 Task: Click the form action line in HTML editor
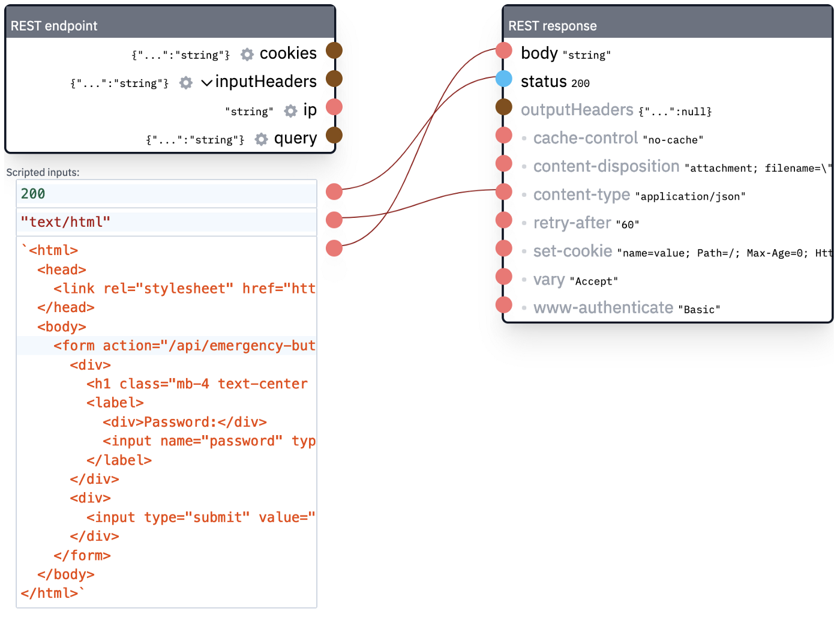tap(166, 346)
